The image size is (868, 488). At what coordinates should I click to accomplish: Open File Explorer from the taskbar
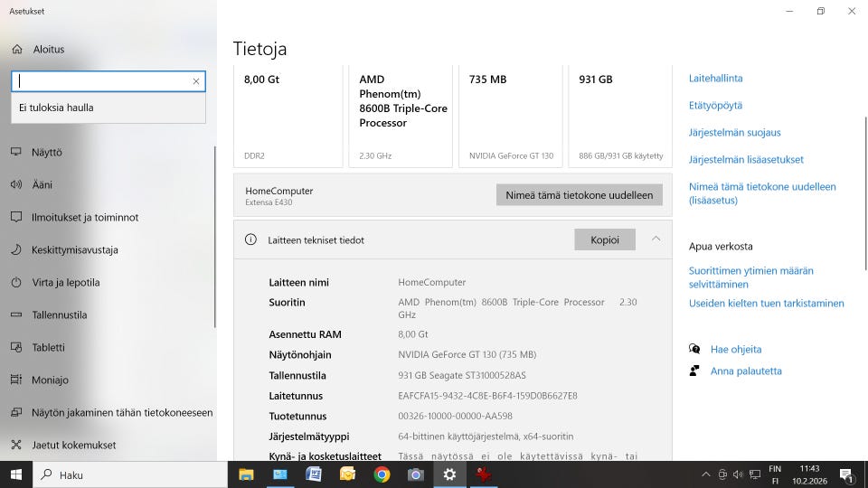tap(246, 474)
